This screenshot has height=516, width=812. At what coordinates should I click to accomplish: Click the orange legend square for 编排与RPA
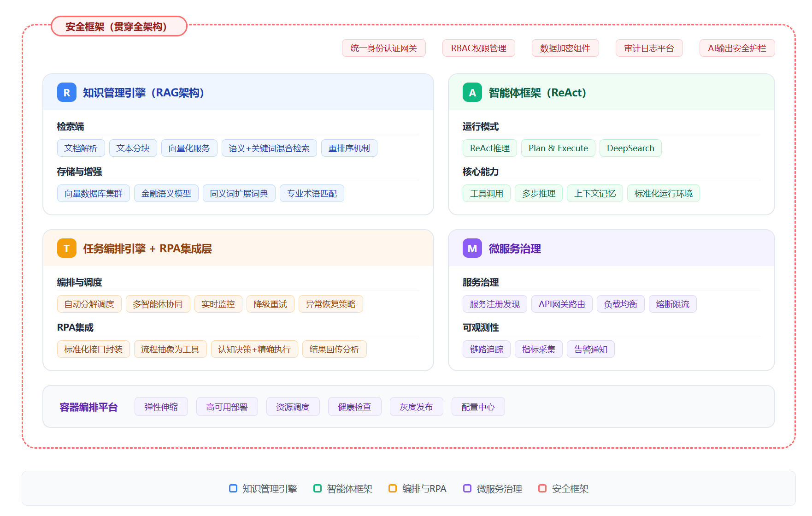(393, 488)
